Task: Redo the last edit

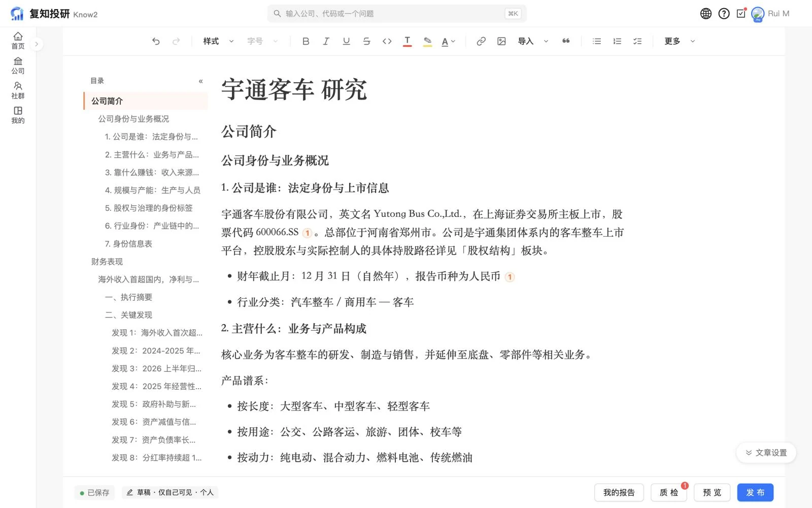Action: click(176, 41)
